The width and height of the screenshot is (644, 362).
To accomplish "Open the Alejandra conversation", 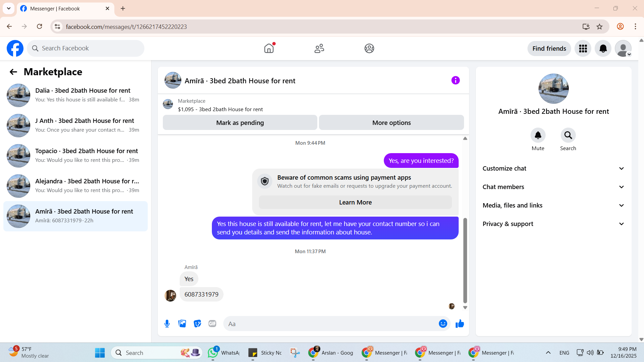I will [76, 186].
